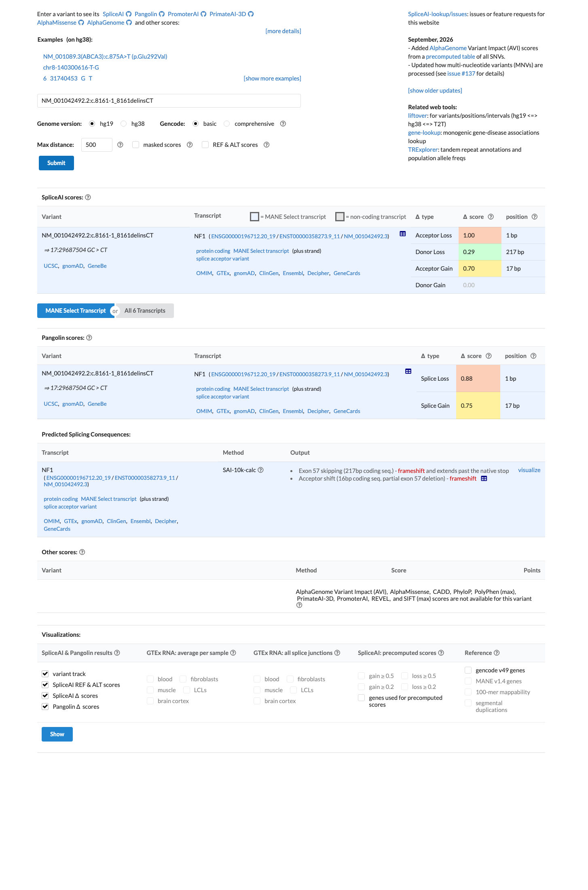This screenshot has width=588, height=890.
Task: Expand show more examples
Action: 272,78
